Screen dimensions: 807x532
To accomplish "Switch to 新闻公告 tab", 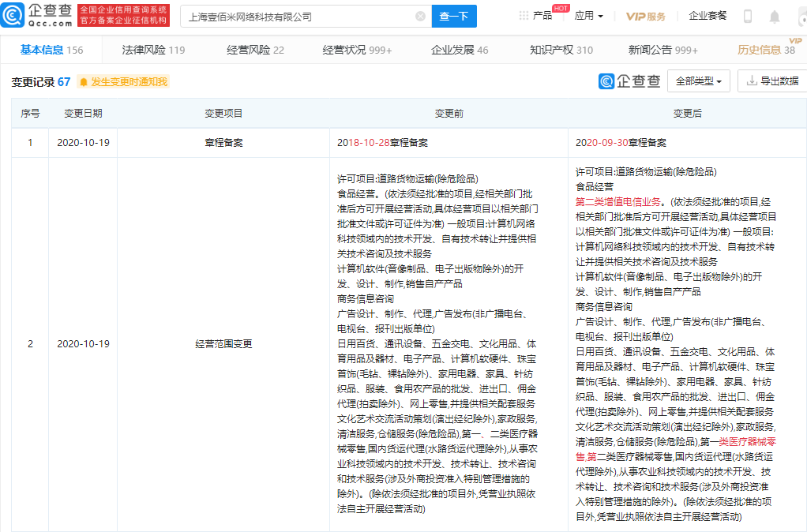I will [x=663, y=50].
